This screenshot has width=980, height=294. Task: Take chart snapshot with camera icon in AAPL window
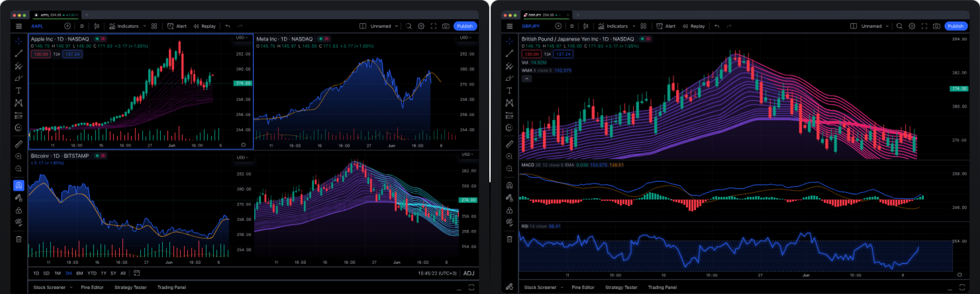pyautogui.click(x=446, y=26)
